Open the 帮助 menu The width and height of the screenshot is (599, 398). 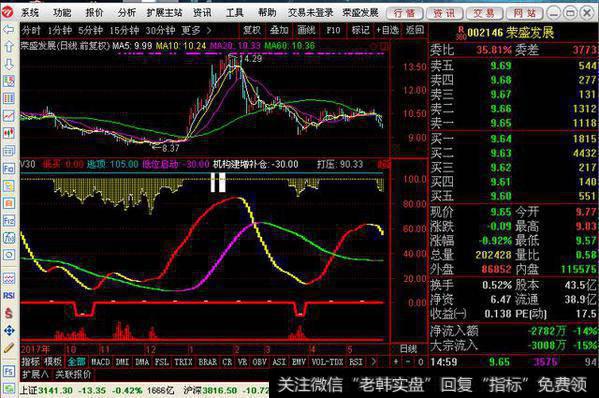(267, 13)
